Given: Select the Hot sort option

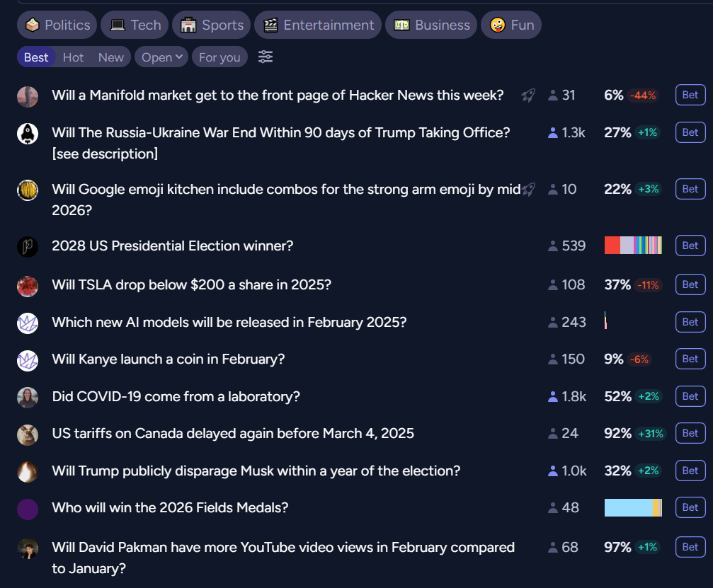Looking at the screenshot, I should tap(73, 57).
